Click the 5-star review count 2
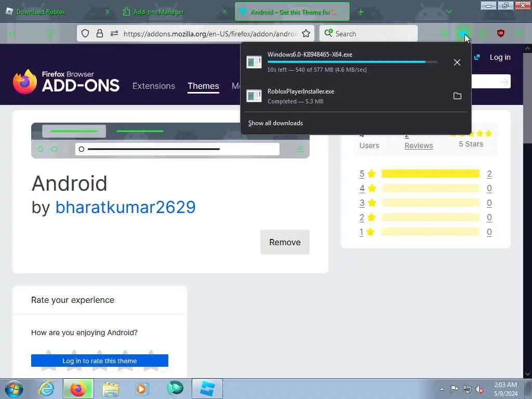The image size is (532, 399). click(x=489, y=174)
